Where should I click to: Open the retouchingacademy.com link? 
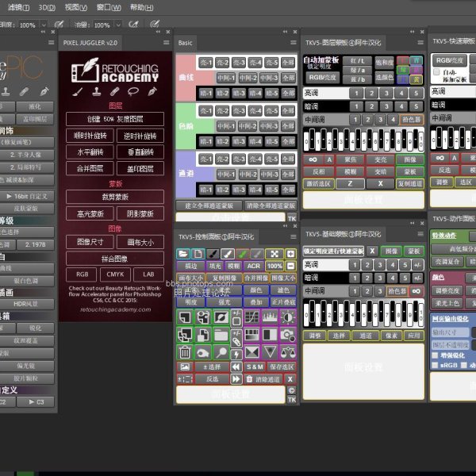click(x=115, y=309)
